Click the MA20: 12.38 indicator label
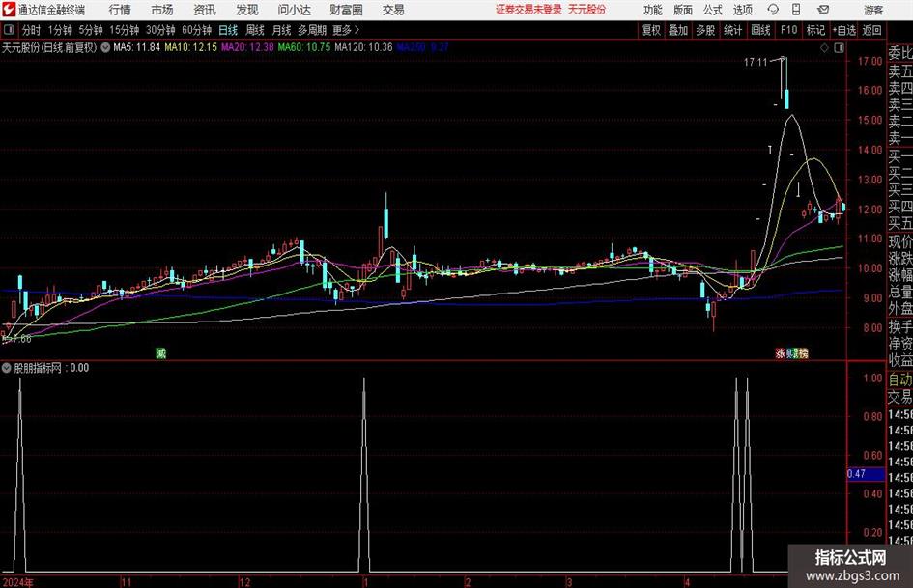The image size is (913, 588). click(247, 47)
